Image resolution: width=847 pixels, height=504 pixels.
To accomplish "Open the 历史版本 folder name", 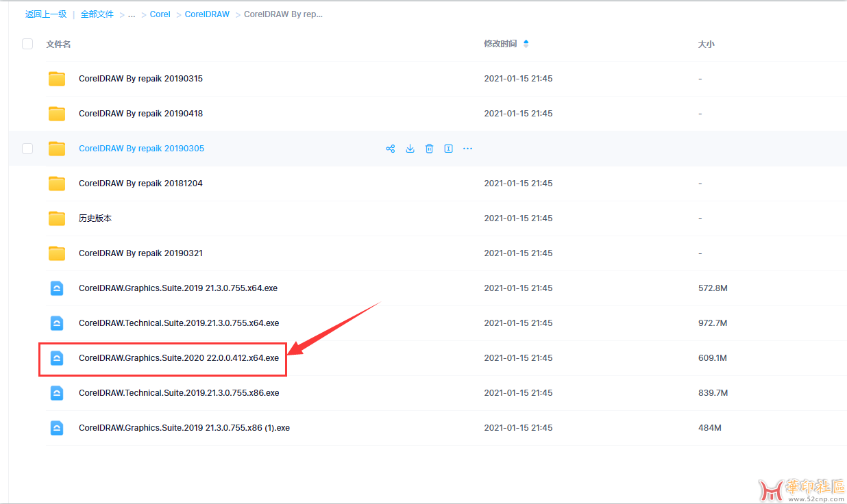I will (95, 218).
